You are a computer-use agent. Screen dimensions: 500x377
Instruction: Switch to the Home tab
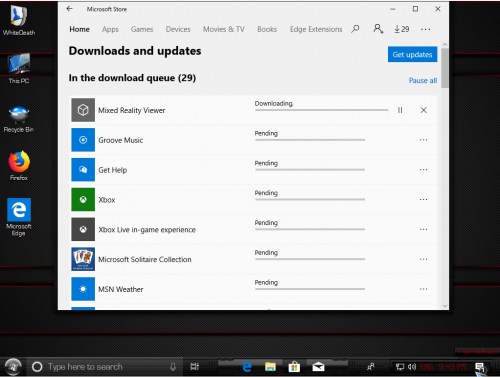click(x=79, y=29)
